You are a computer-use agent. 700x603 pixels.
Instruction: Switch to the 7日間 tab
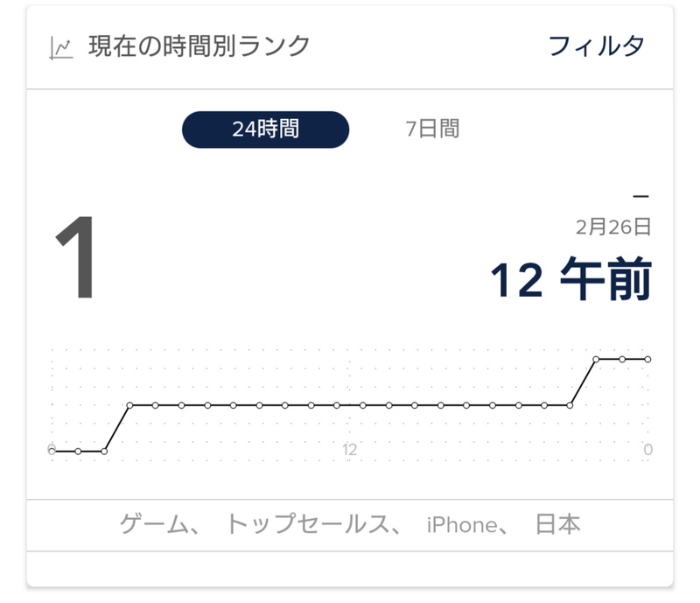click(432, 129)
